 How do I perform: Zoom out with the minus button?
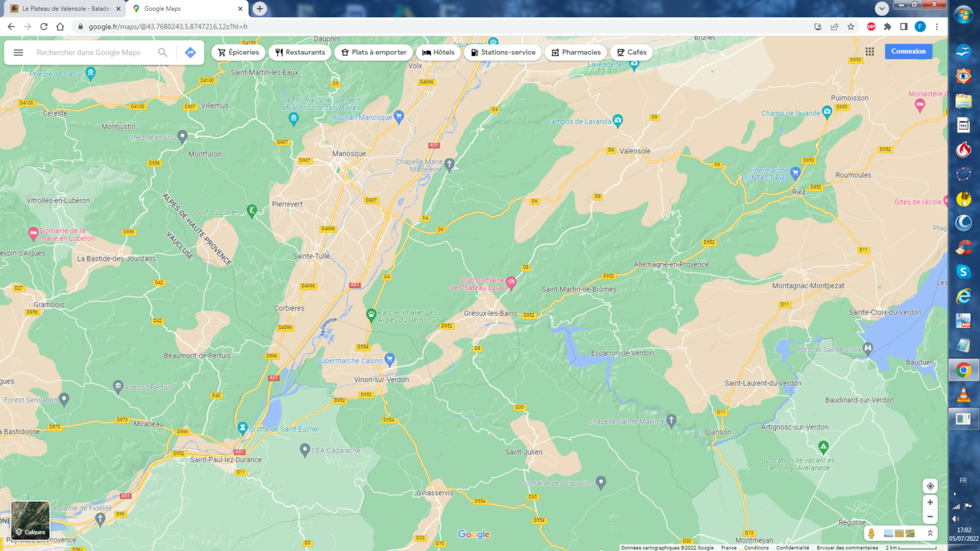(x=930, y=517)
